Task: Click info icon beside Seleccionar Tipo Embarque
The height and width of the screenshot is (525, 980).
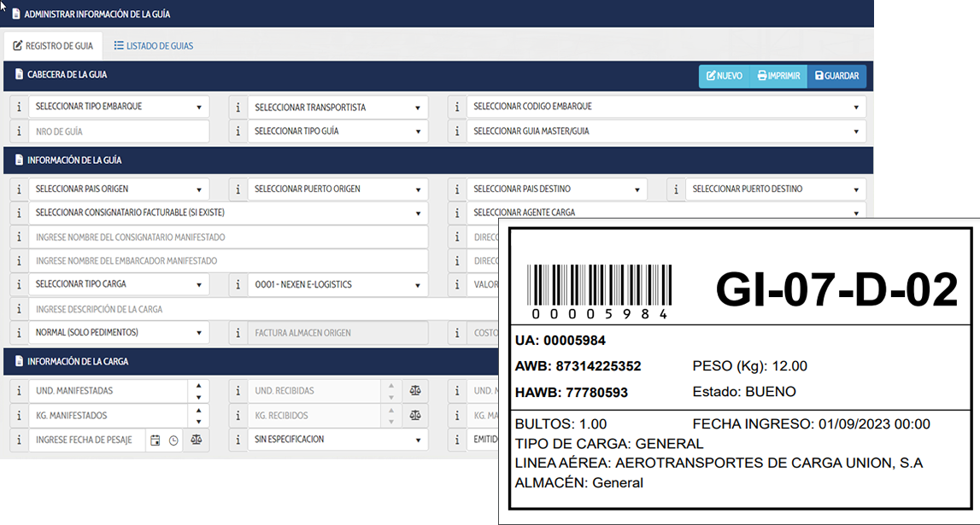Action: pyautogui.click(x=19, y=108)
